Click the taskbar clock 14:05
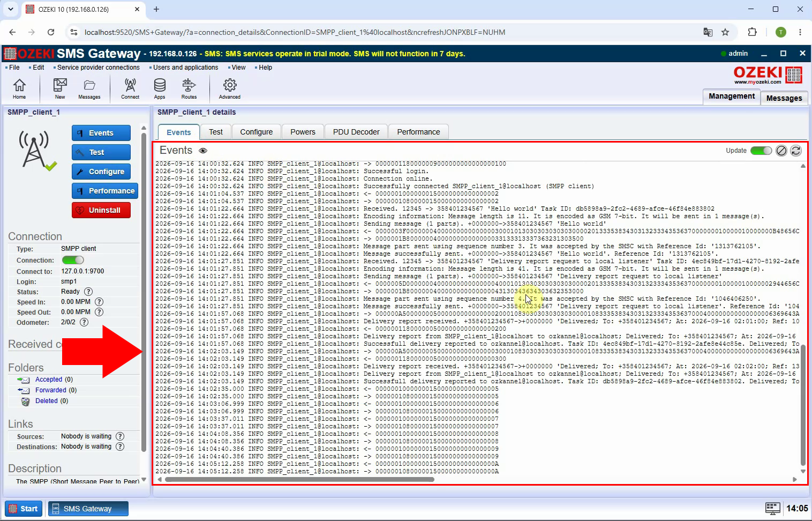The width and height of the screenshot is (812, 521). (x=797, y=508)
